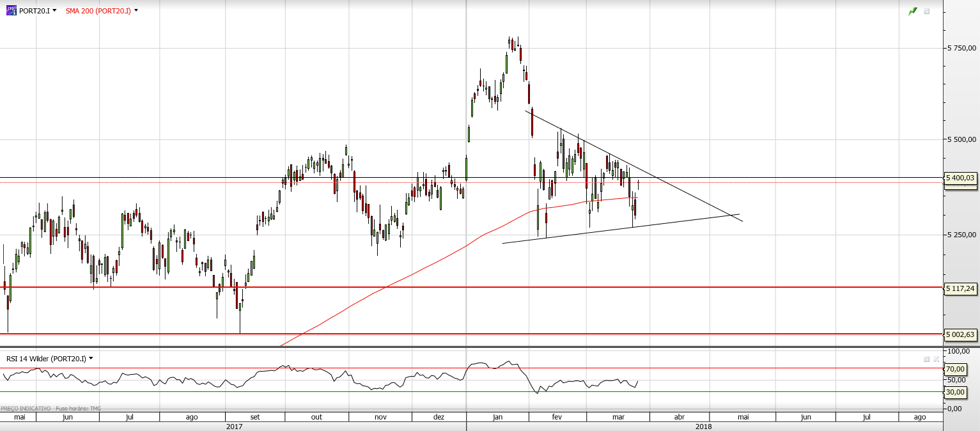This screenshot has width=980, height=431.
Task: Click the 'Fuso horário: TMG' timezone text
Action: pyautogui.click(x=78, y=408)
